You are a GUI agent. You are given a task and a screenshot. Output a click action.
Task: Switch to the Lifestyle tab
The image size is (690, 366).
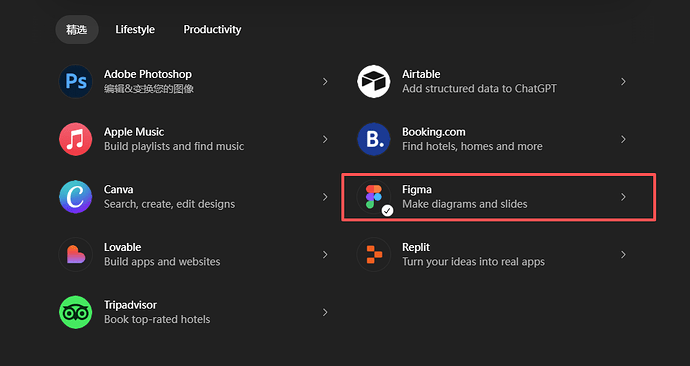tap(135, 29)
